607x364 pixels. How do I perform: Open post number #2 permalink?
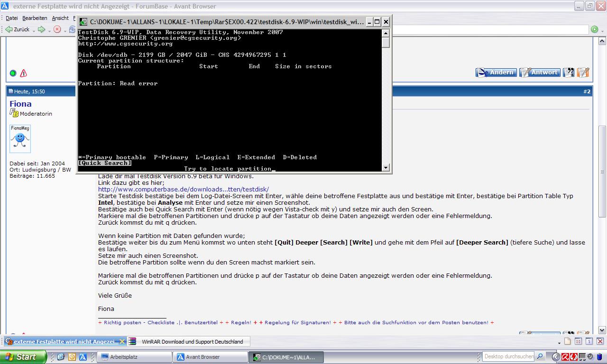(x=587, y=91)
